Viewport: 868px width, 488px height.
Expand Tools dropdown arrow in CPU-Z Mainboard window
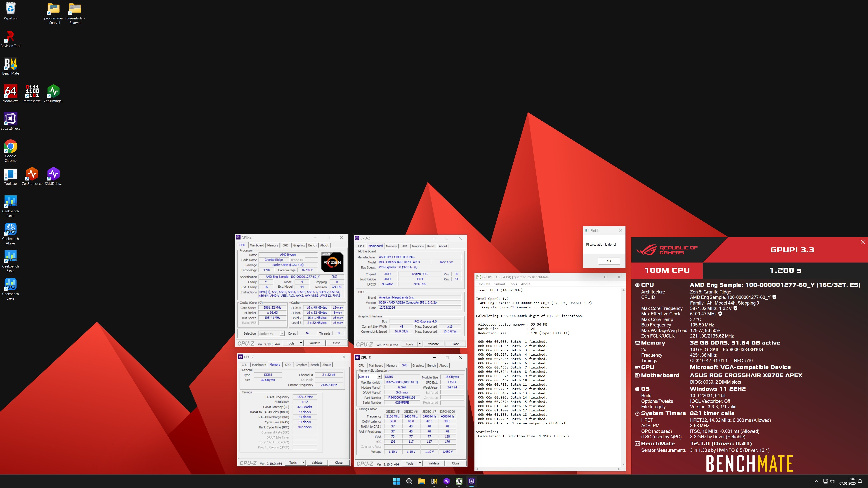click(x=420, y=344)
